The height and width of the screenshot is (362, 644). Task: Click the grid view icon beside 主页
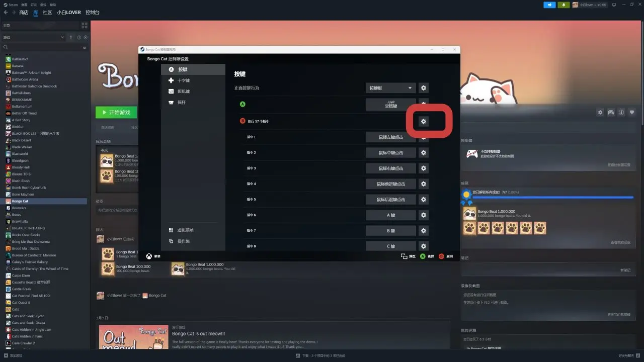tap(85, 25)
